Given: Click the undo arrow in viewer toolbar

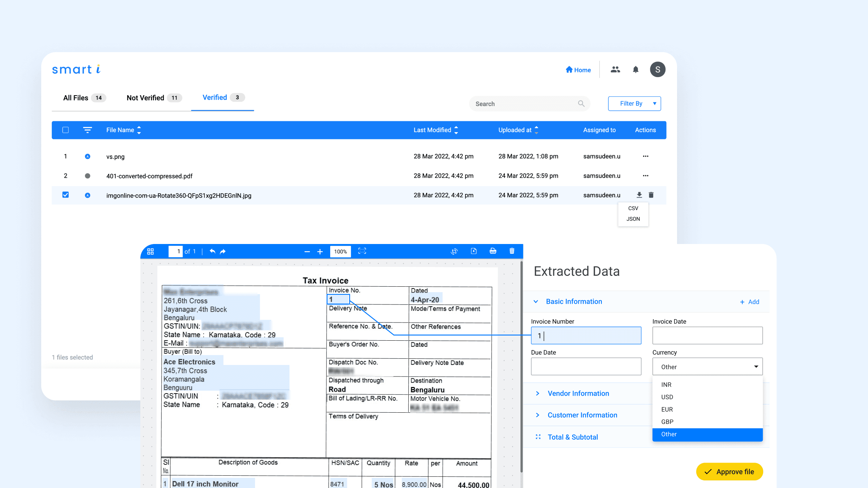Looking at the screenshot, I should coord(212,251).
